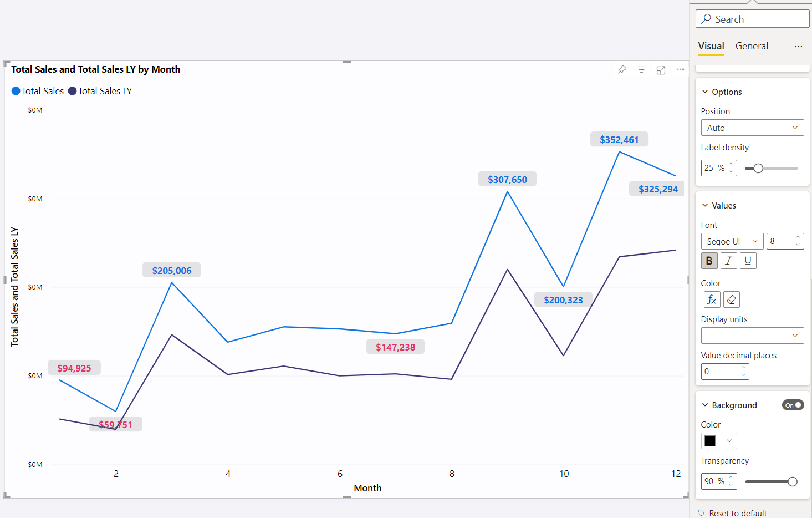
Task: Open filters on the visual
Action: (641, 70)
